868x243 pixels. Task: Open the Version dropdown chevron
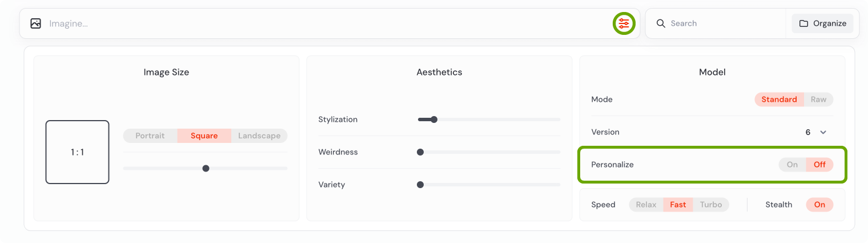tap(823, 132)
